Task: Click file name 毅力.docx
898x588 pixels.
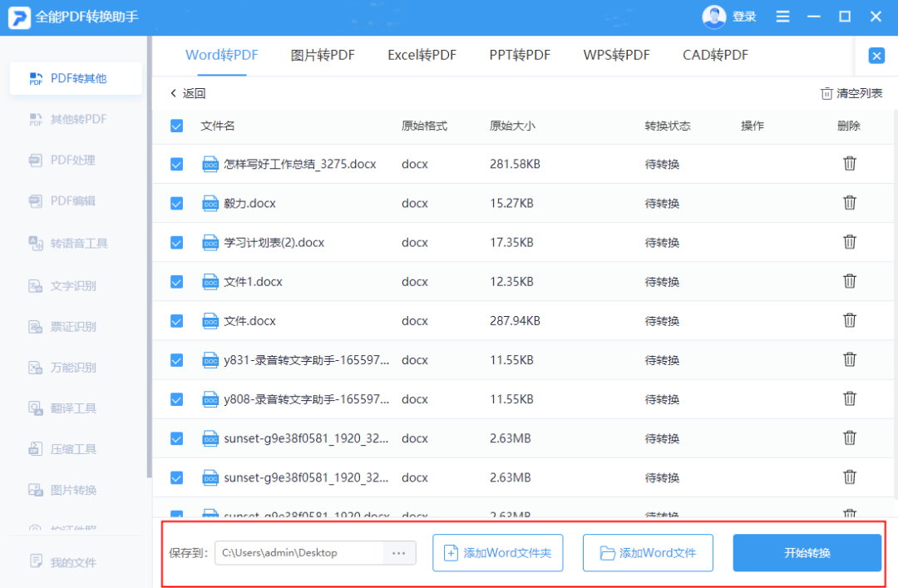Action: click(249, 204)
